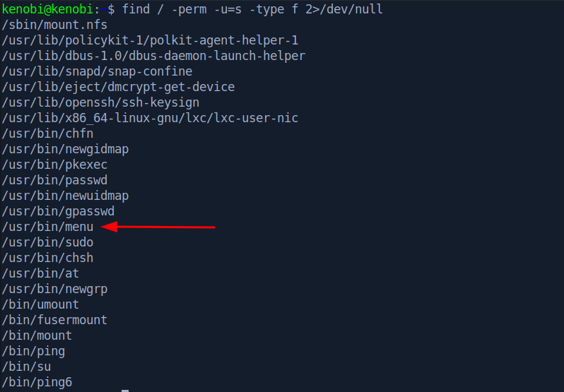The image size is (564, 392).
Task: Click the /usr/bin/menu line
Action: click(47, 227)
